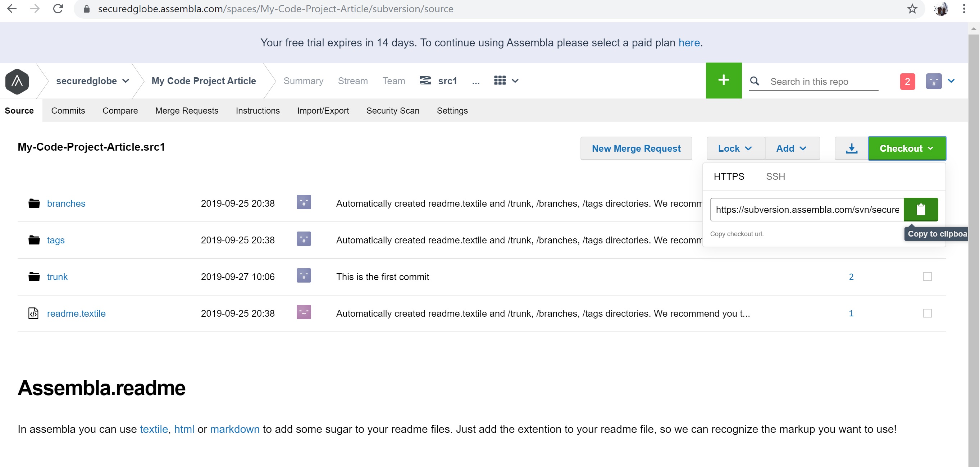Screen dimensions: 980x467
Task: Expand the user menu chevron
Action: coord(952,81)
